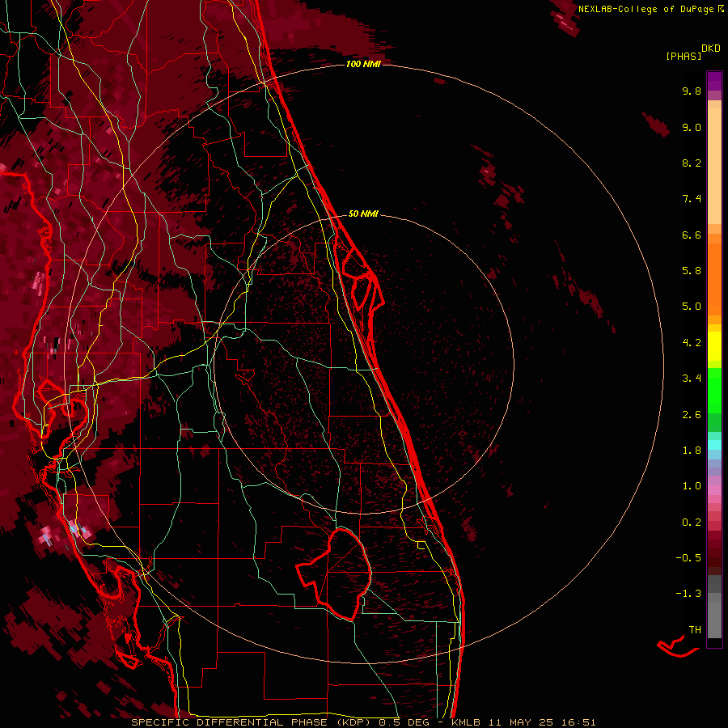Click the -0.5 scale value
Viewport: 728px width, 728px height.
(688, 558)
